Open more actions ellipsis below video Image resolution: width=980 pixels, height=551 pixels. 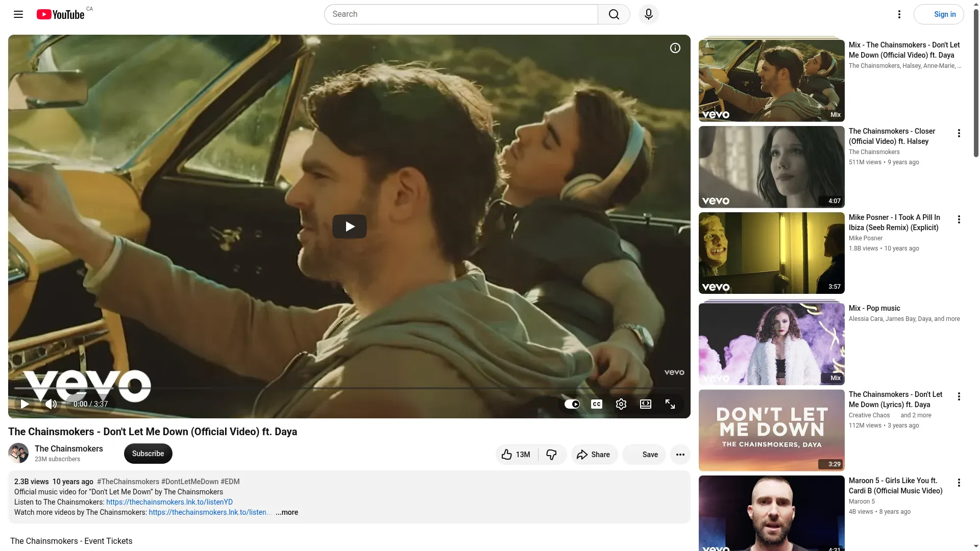coord(680,455)
